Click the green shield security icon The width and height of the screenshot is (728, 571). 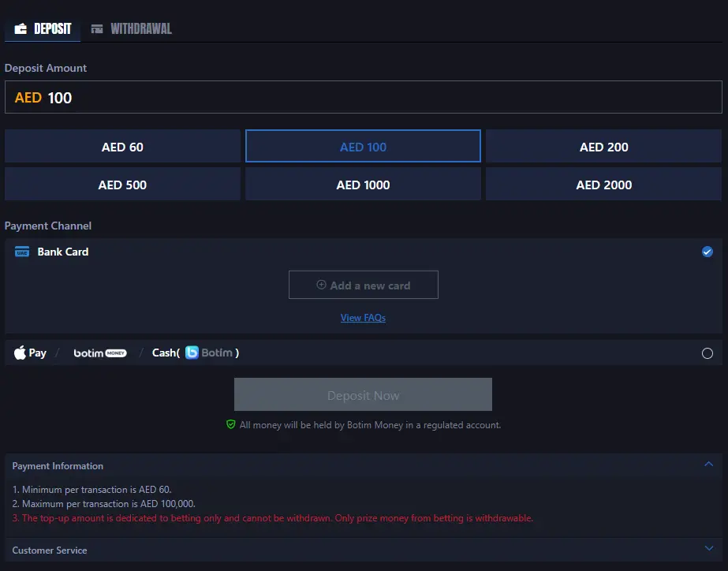click(x=231, y=424)
